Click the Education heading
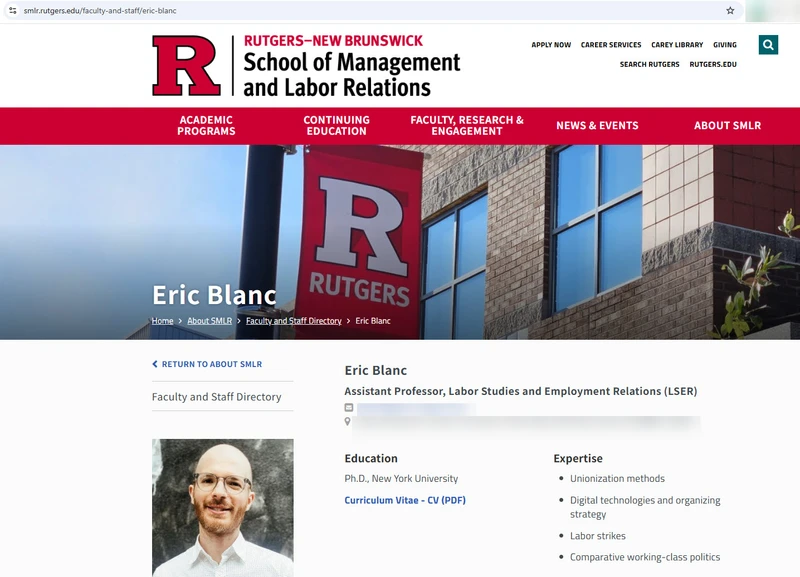 pos(371,458)
